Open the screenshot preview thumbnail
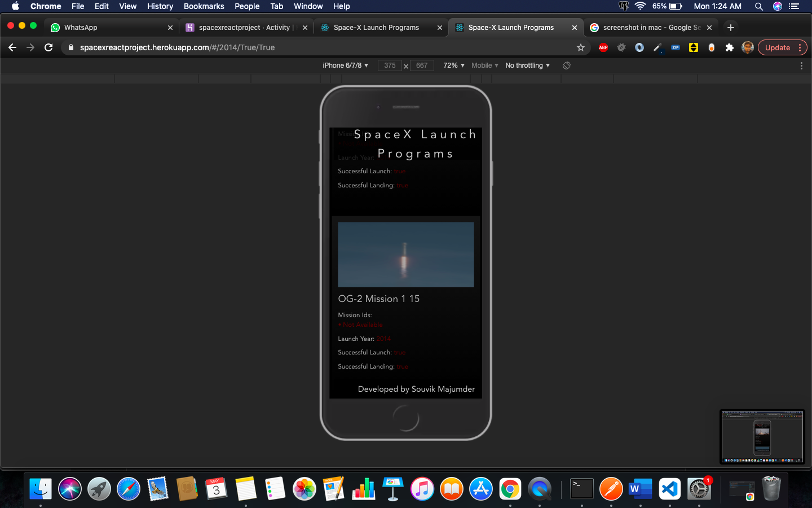This screenshot has height=508, width=812. click(x=762, y=436)
